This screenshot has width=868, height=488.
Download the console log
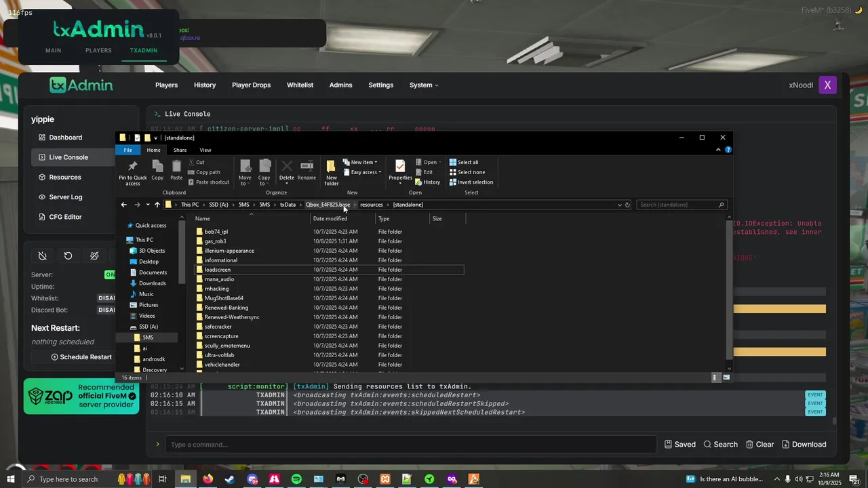pyautogui.click(x=804, y=445)
